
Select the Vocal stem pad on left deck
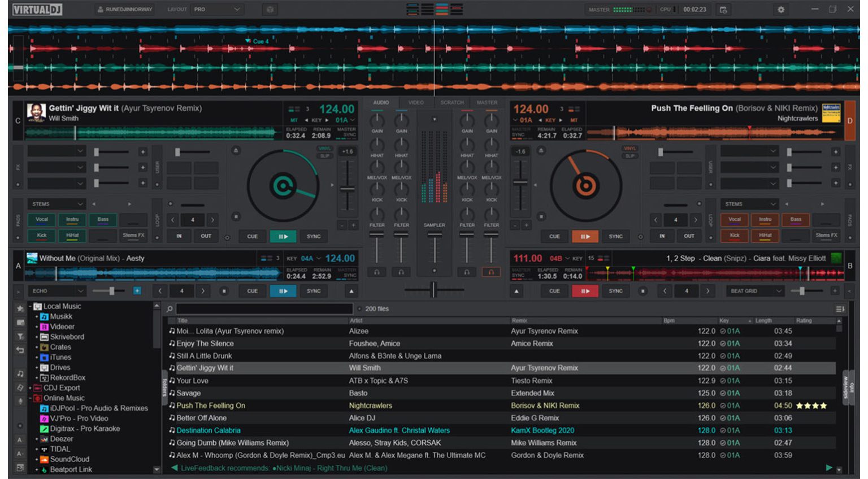click(x=41, y=219)
